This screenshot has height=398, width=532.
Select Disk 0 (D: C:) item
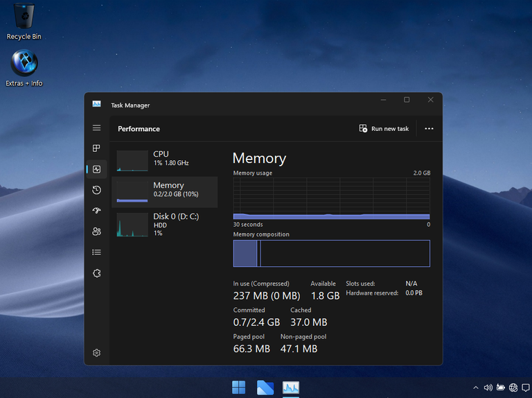click(164, 225)
